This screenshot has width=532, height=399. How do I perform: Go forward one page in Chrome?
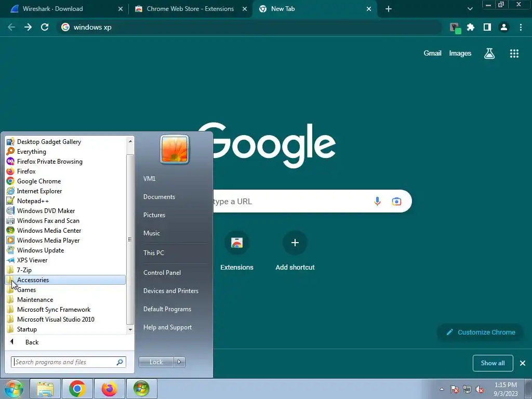pyautogui.click(x=28, y=27)
